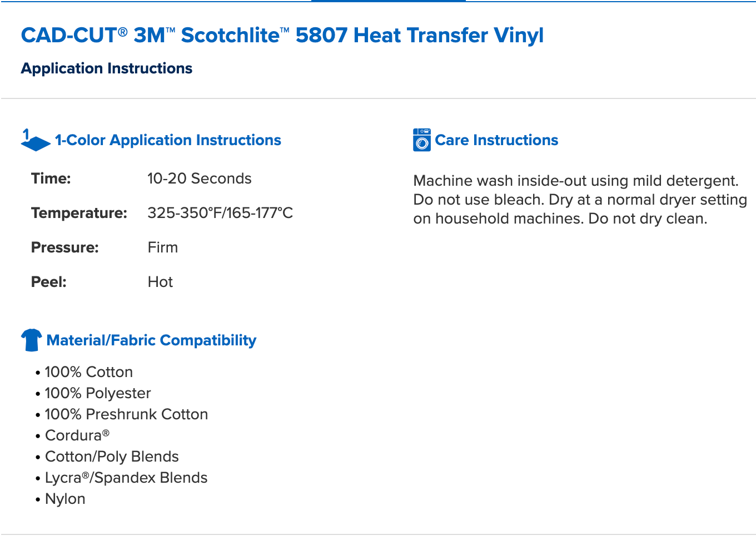756x545 pixels.
Task: Click the active blue tab indicator bar
Action: click(x=388, y=1)
